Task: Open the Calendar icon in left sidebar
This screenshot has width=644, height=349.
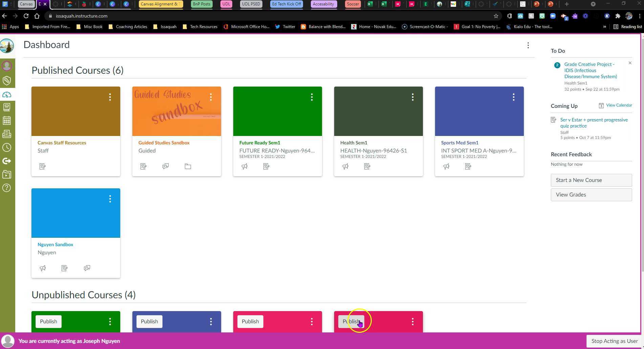Action: click(7, 121)
